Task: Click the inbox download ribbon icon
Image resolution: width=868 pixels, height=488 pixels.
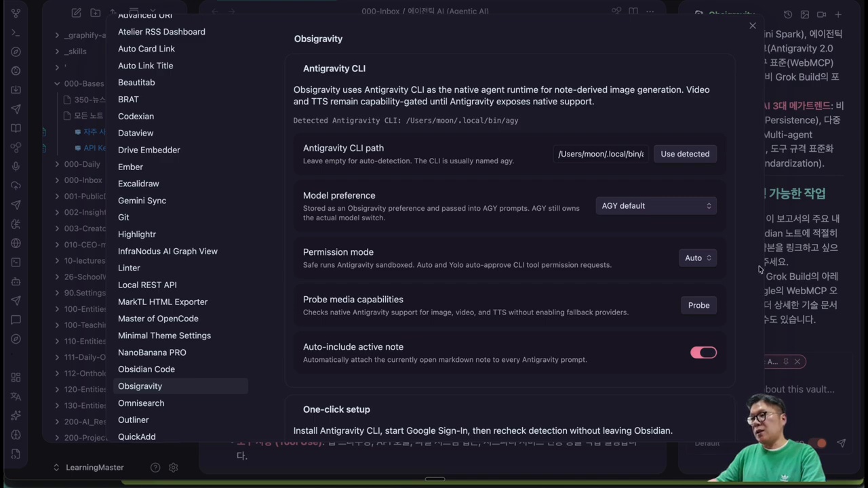Action: point(16,89)
